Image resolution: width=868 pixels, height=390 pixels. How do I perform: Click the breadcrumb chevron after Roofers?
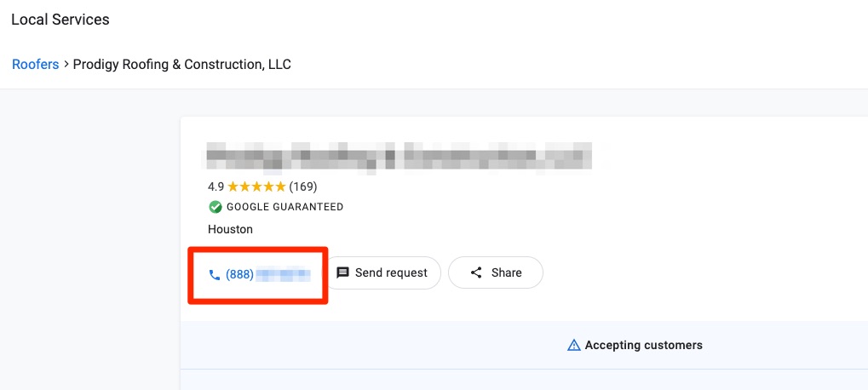coord(66,65)
